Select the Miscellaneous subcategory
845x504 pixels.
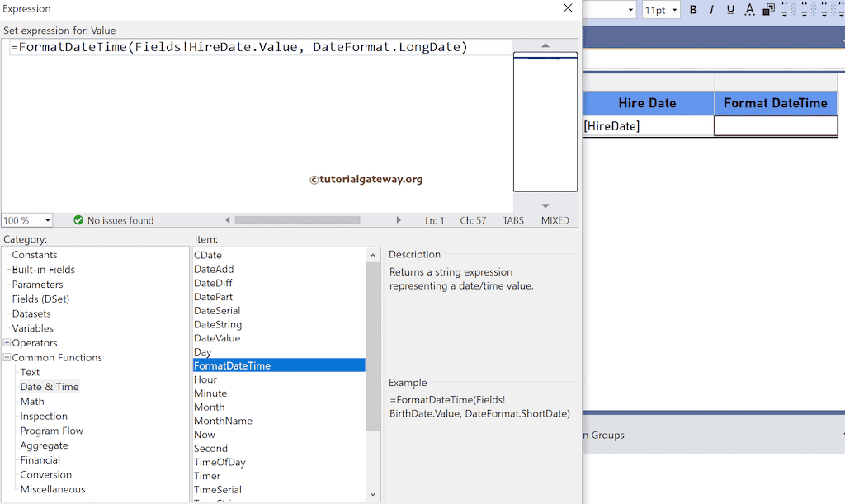(53, 489)
